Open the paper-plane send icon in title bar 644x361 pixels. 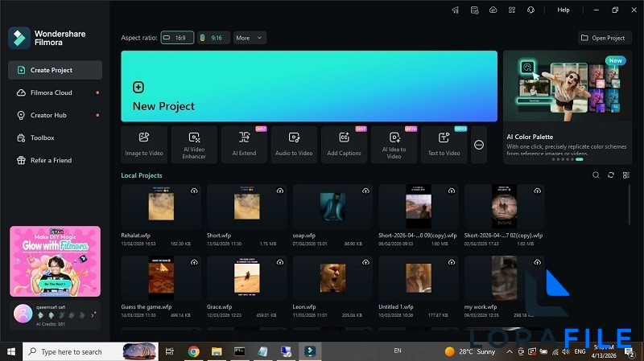[456, 10]
